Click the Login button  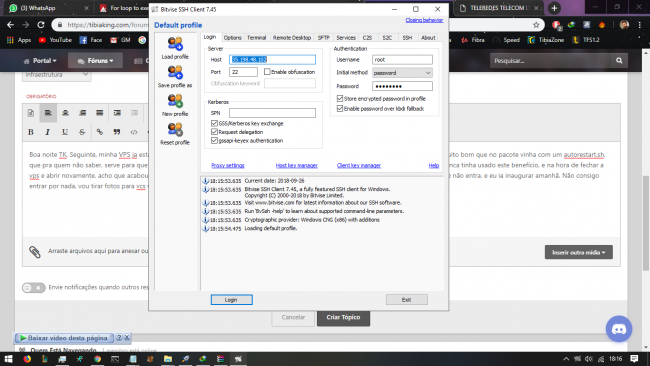point(231,300)
